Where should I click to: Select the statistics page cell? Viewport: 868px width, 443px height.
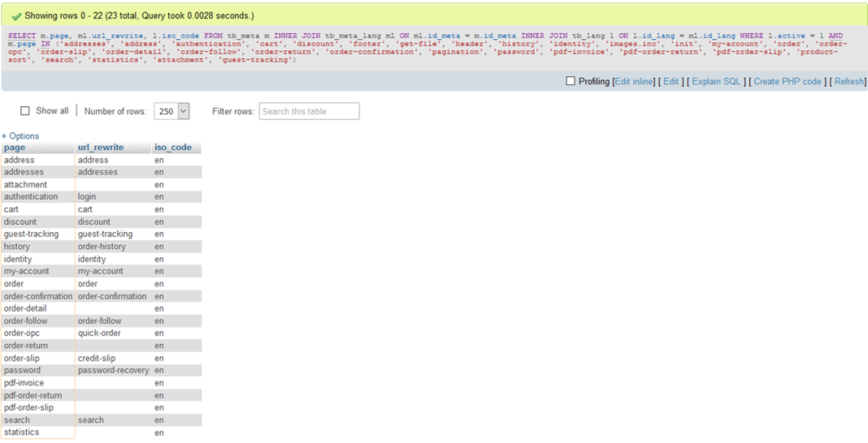[x=22, y=433]
